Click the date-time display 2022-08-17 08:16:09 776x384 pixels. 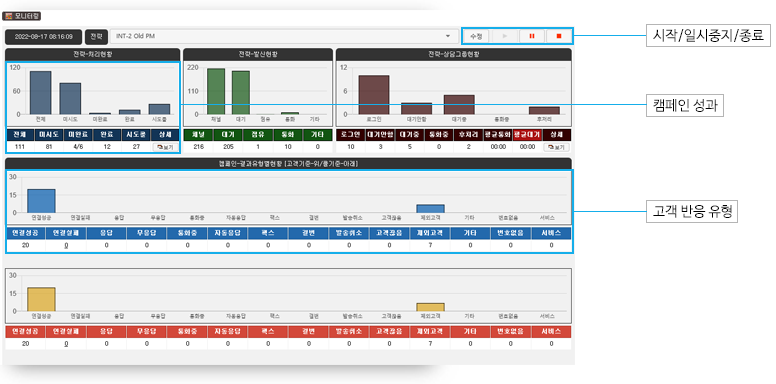tap(44, 37)
